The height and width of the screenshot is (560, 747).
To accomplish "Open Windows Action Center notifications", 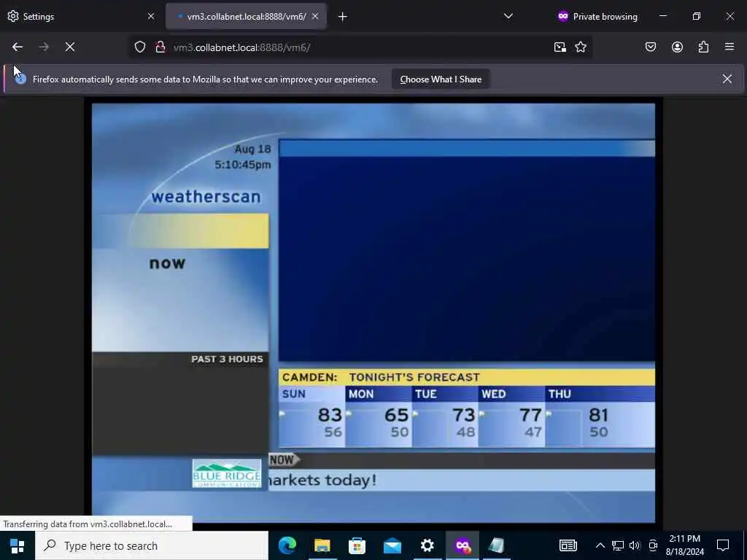I will pos(723,545).
